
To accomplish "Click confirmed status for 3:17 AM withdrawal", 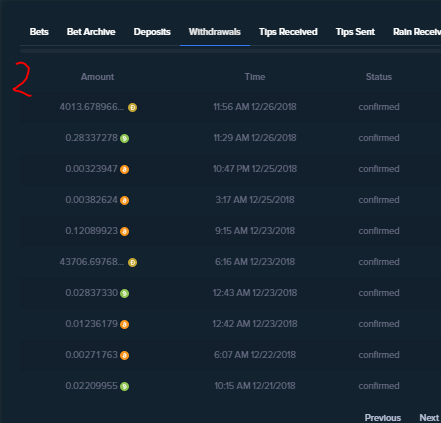I will coord(379,200).
